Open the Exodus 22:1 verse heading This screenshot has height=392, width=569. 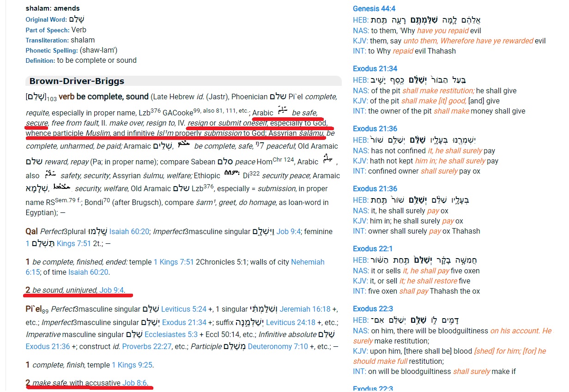pos(373,249)
